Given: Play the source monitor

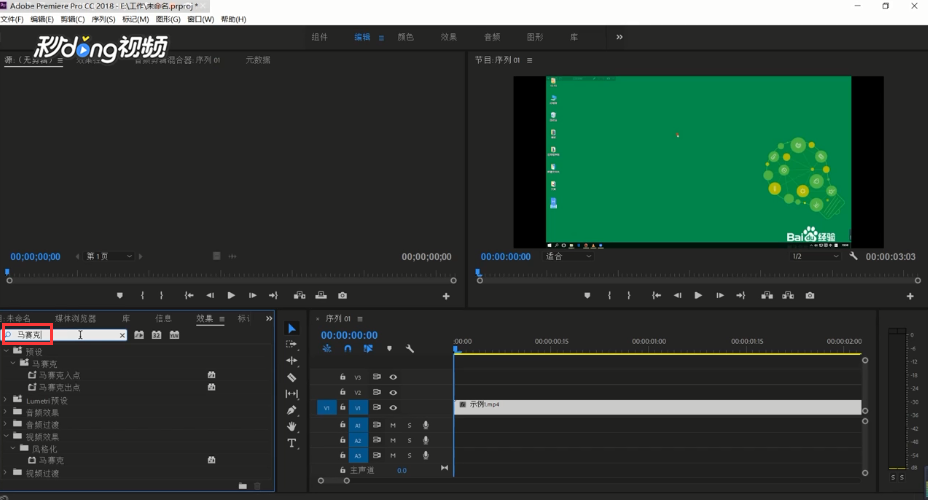Looking at the screenshot, I should (231, 295).
